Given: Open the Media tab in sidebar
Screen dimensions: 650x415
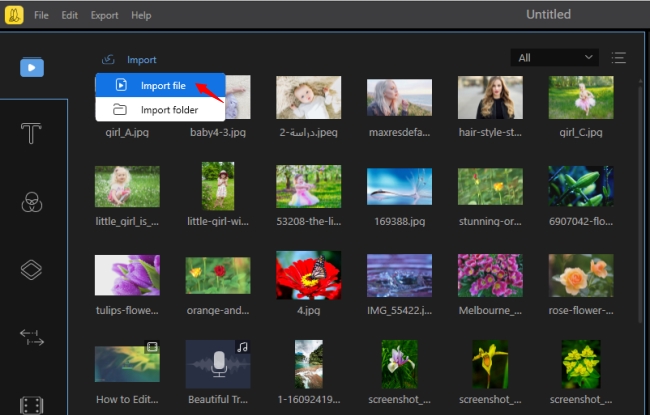Looking at the screenshot, I should [x=32, y=68].
